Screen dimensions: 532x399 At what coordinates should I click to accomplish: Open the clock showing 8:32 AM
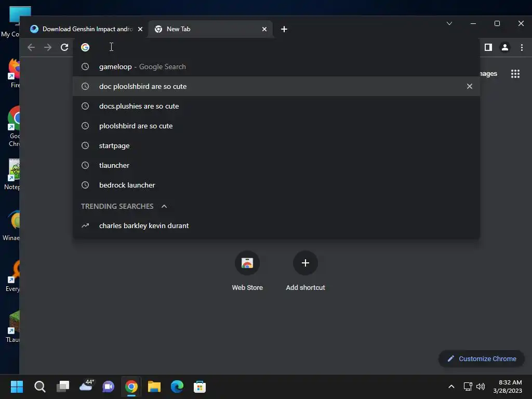(508, 387)
